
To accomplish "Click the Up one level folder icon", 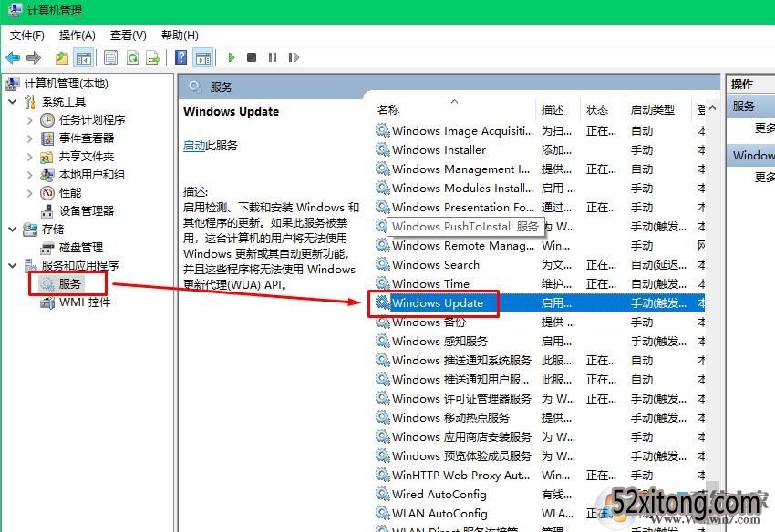I will click(62, 57).
